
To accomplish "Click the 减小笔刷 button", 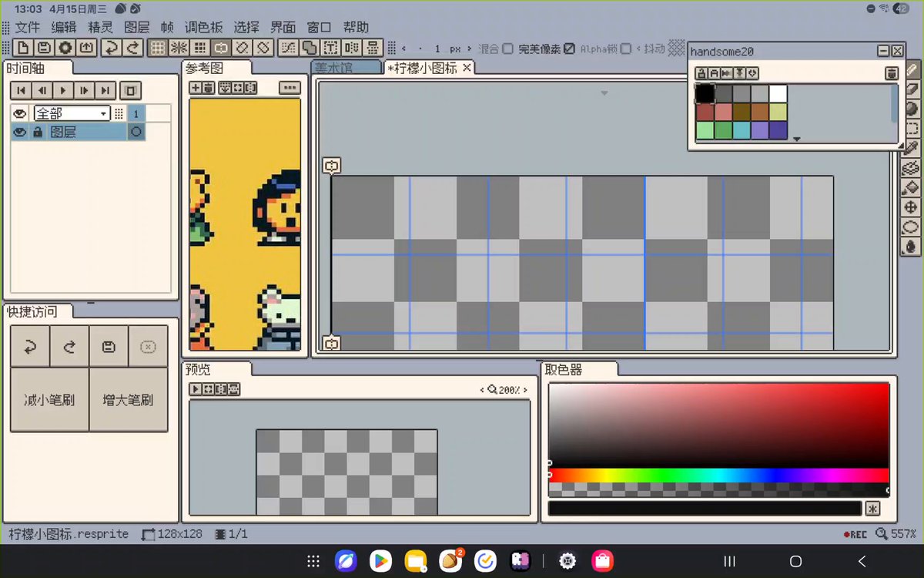I will coord(49,400).
